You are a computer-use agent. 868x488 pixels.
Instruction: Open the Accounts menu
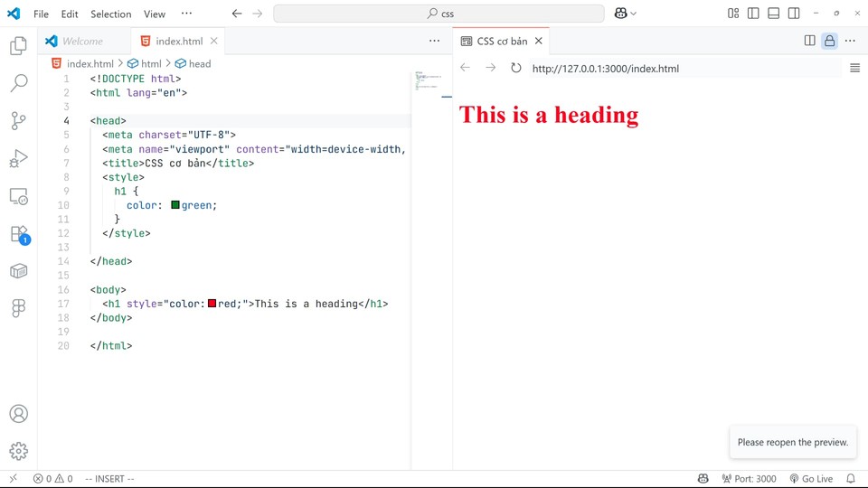(x=18, y=413)
